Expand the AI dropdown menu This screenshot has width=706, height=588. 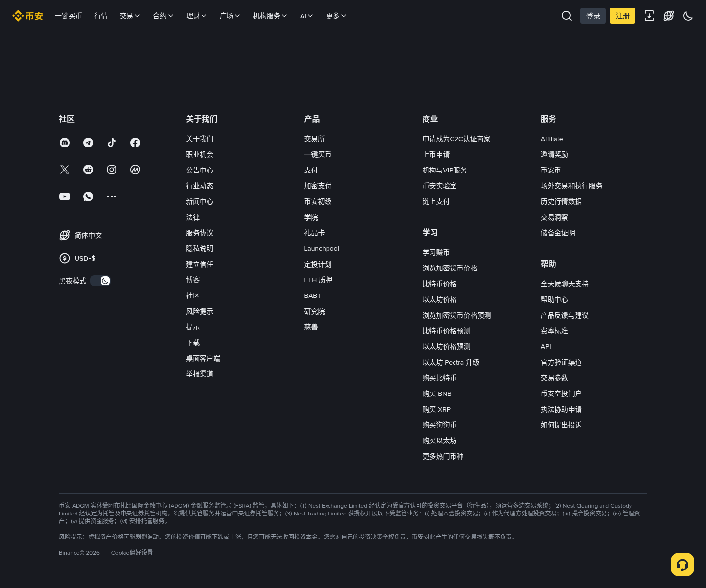pos(306,16)
